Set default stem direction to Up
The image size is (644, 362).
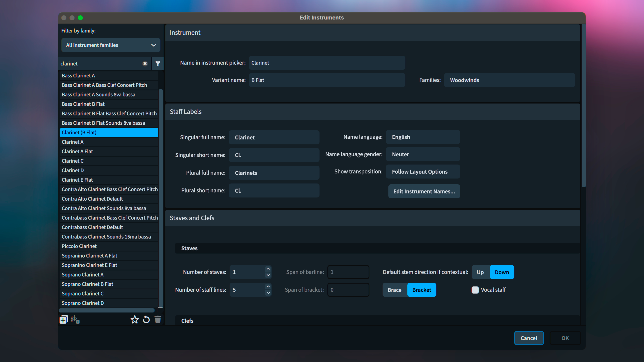click(480, 272)
